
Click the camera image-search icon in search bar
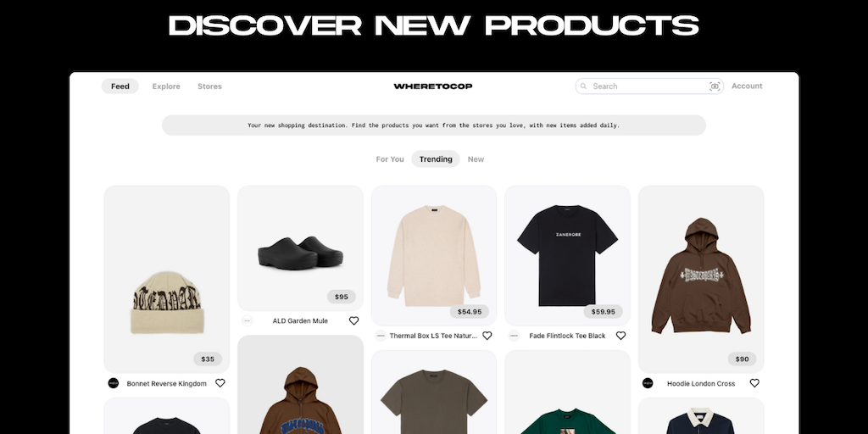tap(715, 86)
